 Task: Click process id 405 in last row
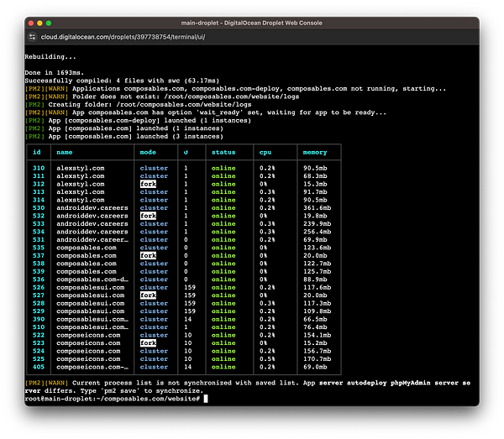tap(38, 367)
